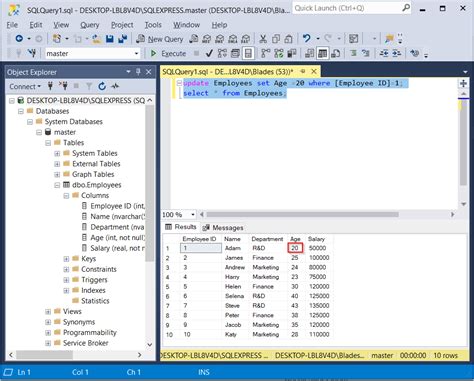Click the Age cell showing 20

pyautogui.click(x=295, y=248)
